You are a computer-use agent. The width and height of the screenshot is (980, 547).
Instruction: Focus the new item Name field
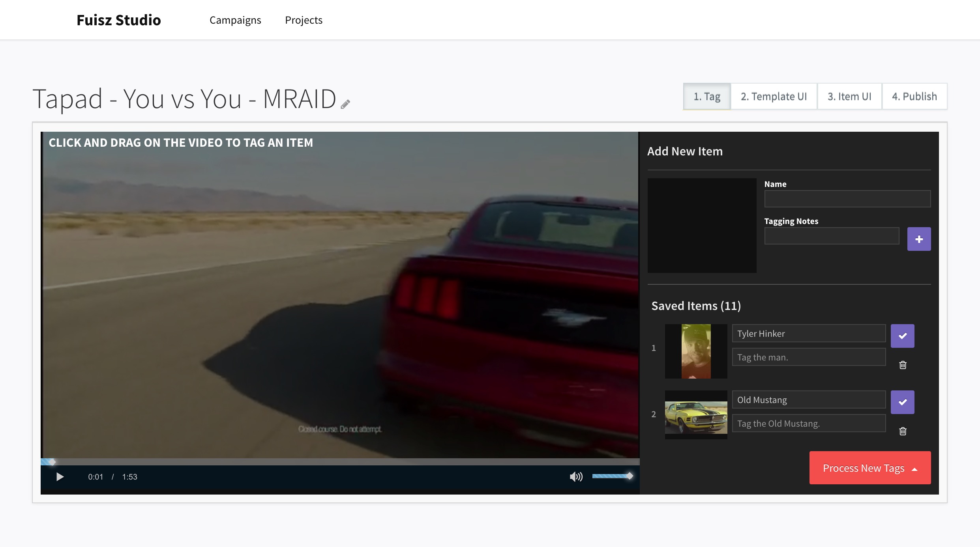click(x=847, y=199)
